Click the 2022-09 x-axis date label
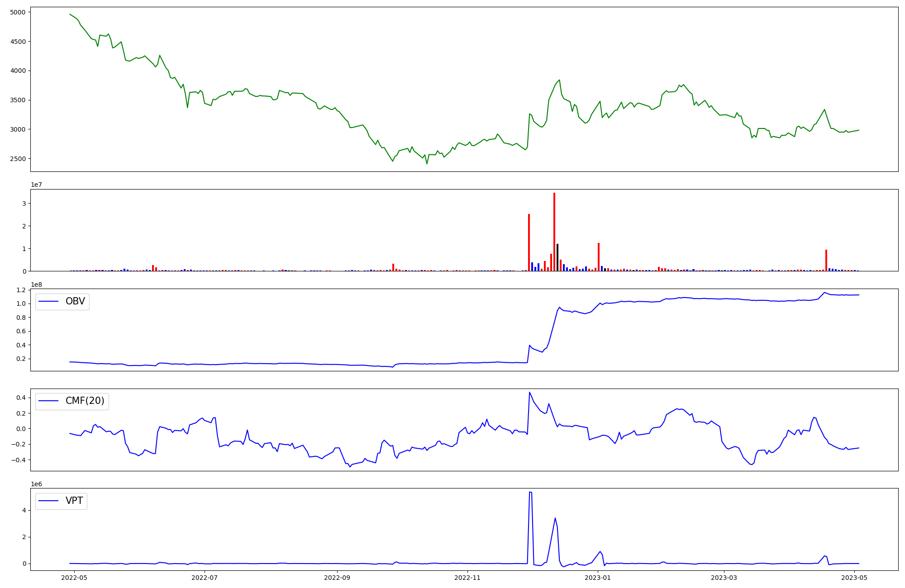Screen dimensions: 905x588 pyautogui.click(x=337, y=578)
